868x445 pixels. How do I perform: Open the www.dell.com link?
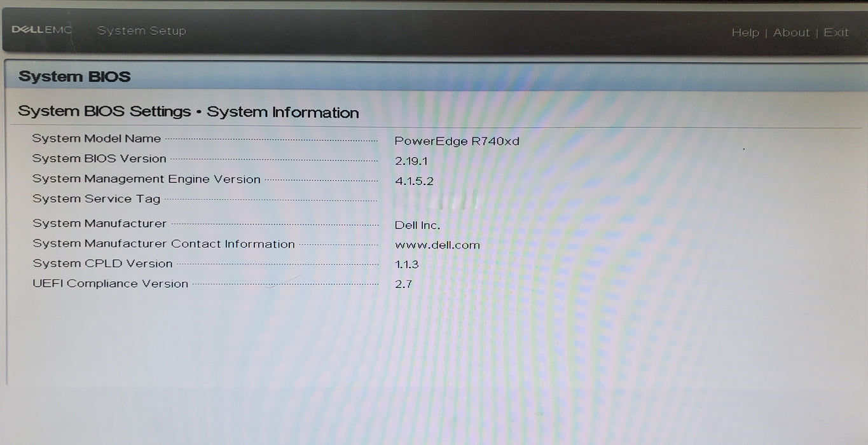point(437,245)
